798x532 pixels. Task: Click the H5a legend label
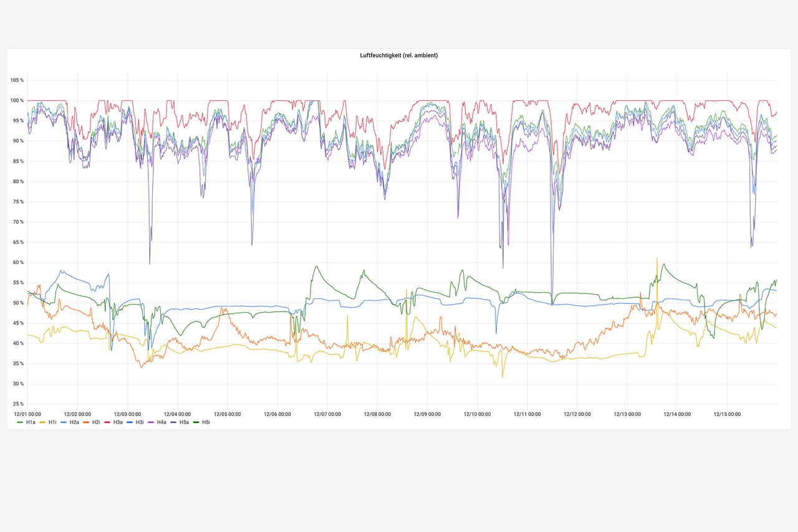pos(184,422)
